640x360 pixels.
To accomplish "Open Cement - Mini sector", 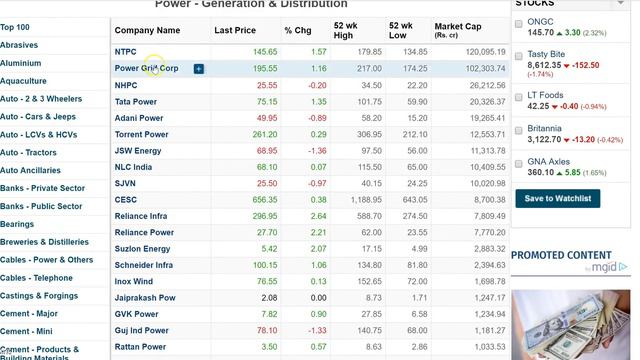I will (26, 331).
